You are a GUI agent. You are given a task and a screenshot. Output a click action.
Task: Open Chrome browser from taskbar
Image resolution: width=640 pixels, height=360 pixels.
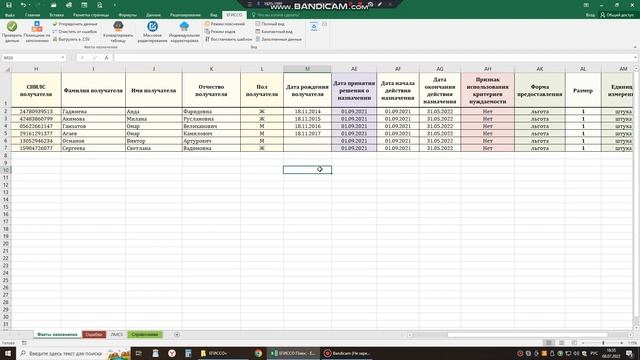click(x=258, y=353)
